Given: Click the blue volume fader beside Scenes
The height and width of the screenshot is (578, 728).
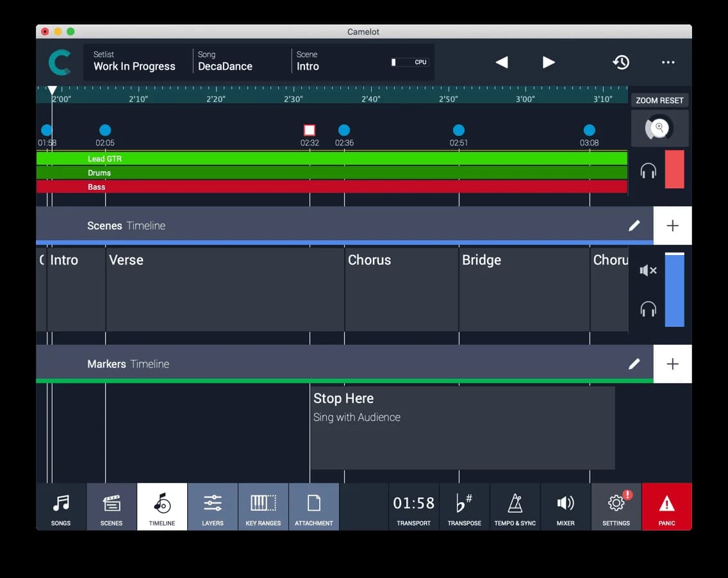Looking at the screenshot, I should tap(674, 290).
